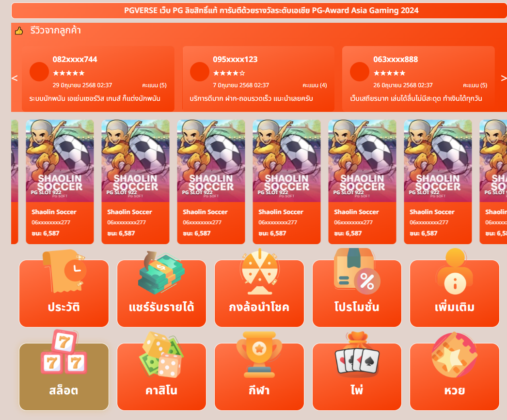The image size is (507, 420).
Task: Click the four-star rating in second review
Action: 229,73
